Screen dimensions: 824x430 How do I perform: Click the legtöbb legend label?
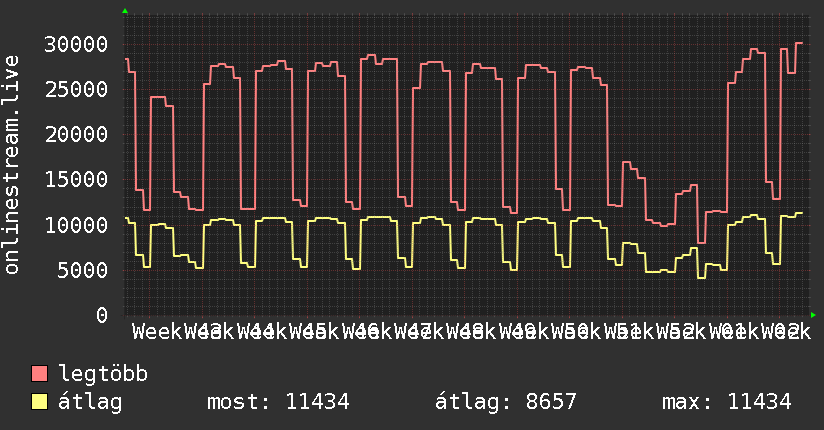pos(103,374)
